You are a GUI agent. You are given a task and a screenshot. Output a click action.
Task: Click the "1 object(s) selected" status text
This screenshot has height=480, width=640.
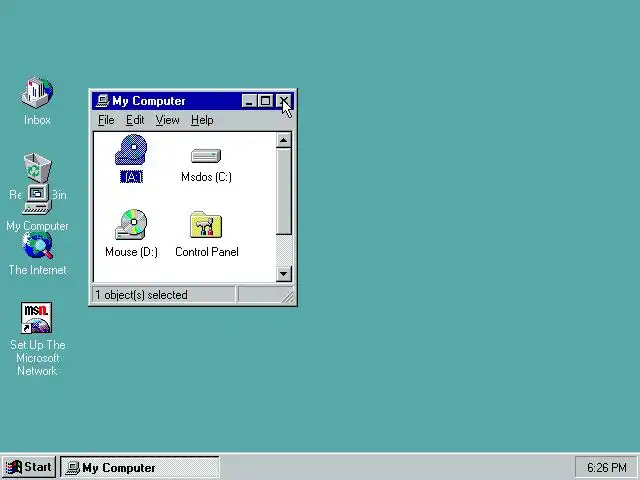point(141,295)
